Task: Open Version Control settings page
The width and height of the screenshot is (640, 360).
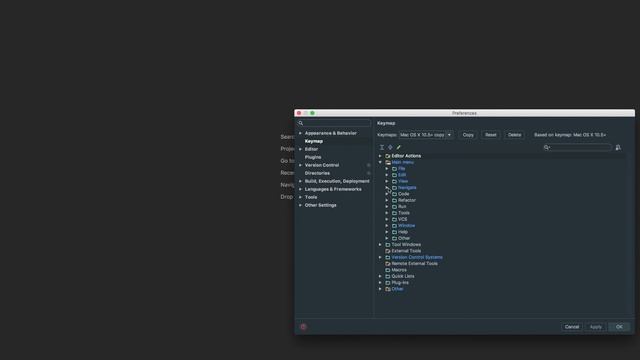Action: [322, 165]
